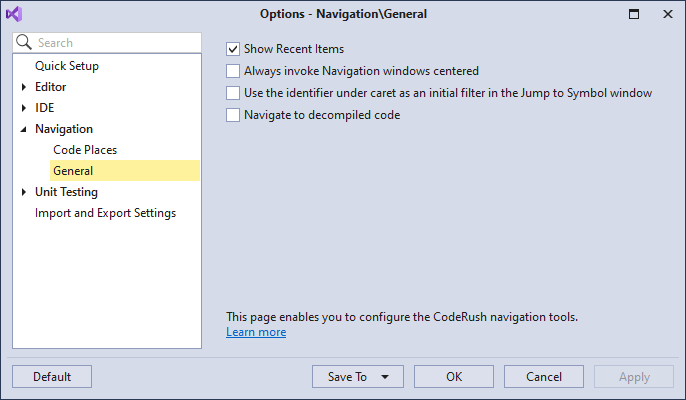686x400 pixels.
Task: Close the Options dialog
Action: (668, 14)
